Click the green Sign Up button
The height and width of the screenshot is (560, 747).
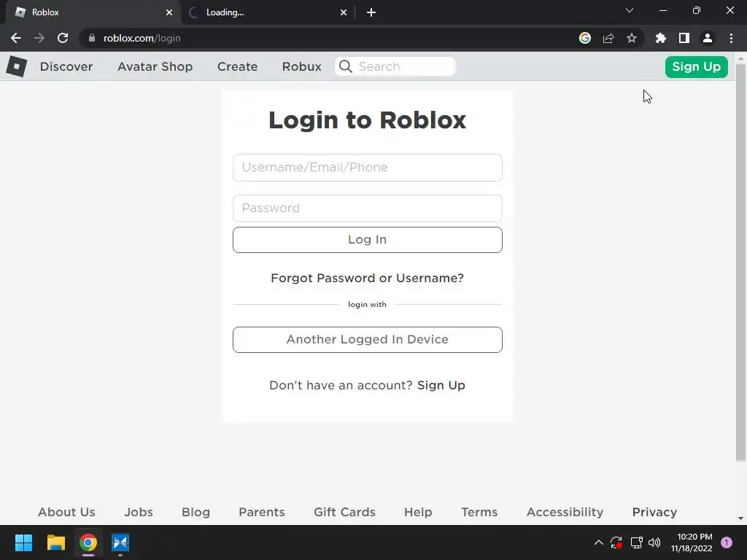tap(697, 66)
